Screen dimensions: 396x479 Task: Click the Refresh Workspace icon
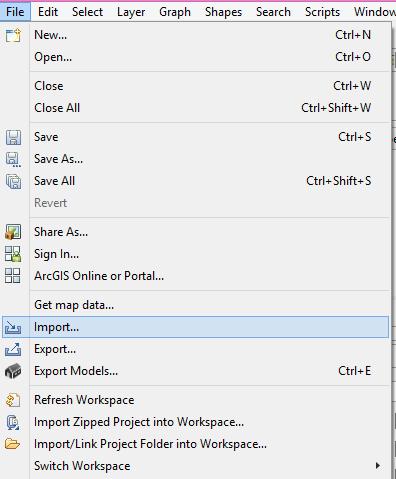[x=13, y=400]
